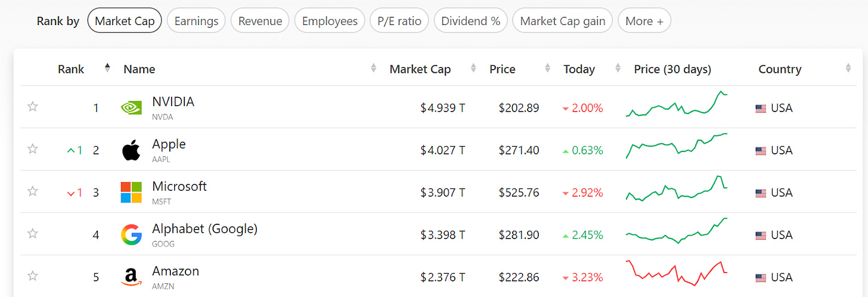868x297 pixels.
Task: Sort by Today column arrows
Action: (x=618, y=68)
